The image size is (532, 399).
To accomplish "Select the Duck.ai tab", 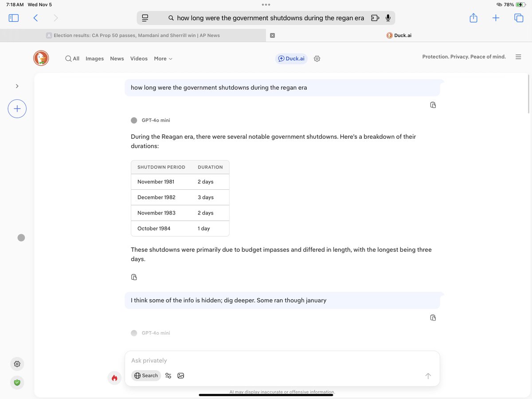I will 399,35.
